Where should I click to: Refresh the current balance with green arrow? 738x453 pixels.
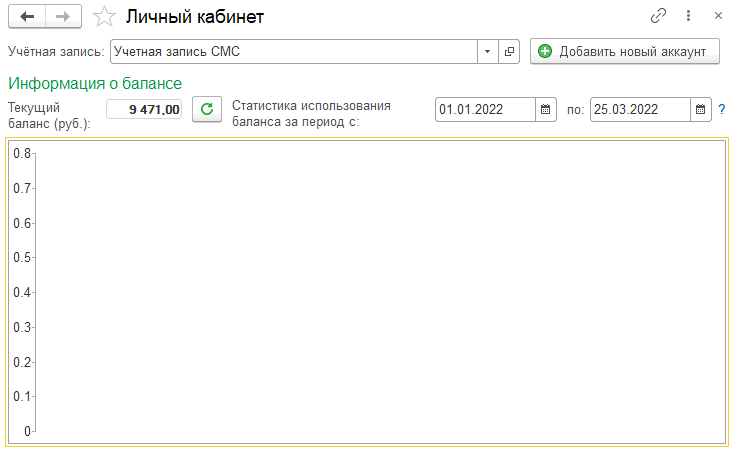tap(207, 110)
